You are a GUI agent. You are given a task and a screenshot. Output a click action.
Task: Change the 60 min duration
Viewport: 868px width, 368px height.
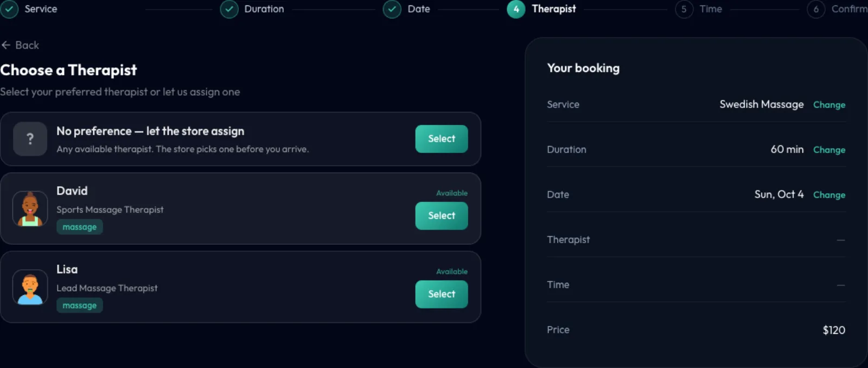point(829,150)
